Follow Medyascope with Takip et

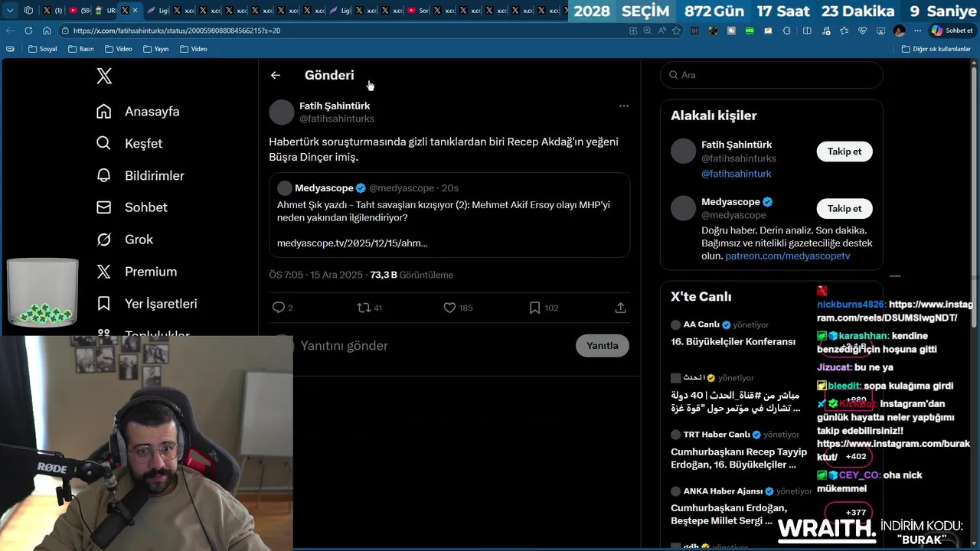pyautogui.click(x=844, y=208)
